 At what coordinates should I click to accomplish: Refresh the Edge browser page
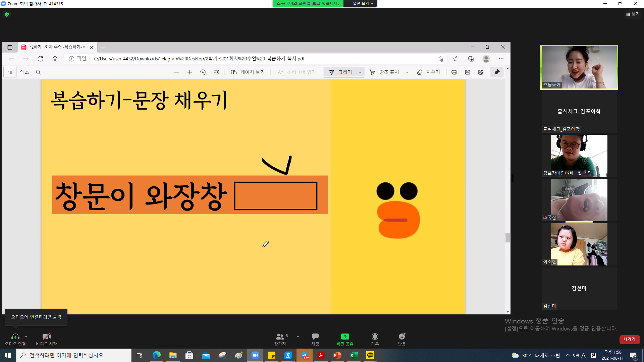coord(40,59)
